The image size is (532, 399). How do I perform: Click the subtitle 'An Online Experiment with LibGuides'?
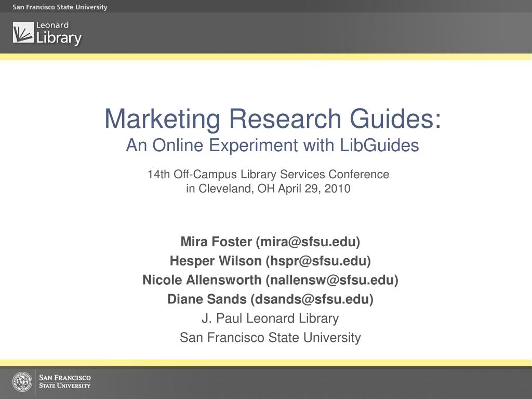272,145
